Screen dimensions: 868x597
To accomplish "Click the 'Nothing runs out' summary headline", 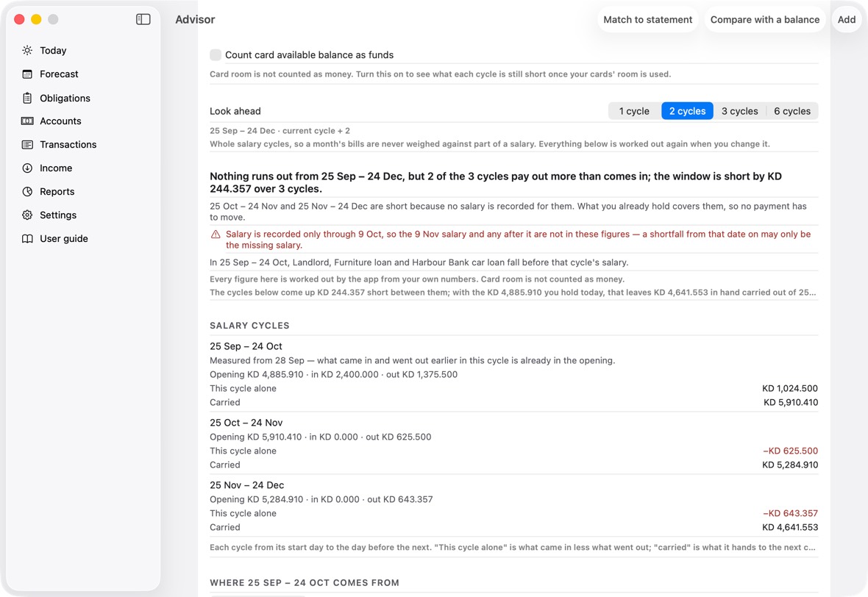I will pyautogui.click(x=496, y=182).
